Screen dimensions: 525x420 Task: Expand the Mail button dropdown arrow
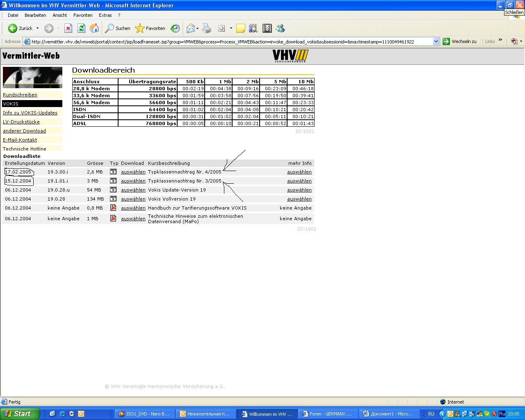click(x=197, y=28)
